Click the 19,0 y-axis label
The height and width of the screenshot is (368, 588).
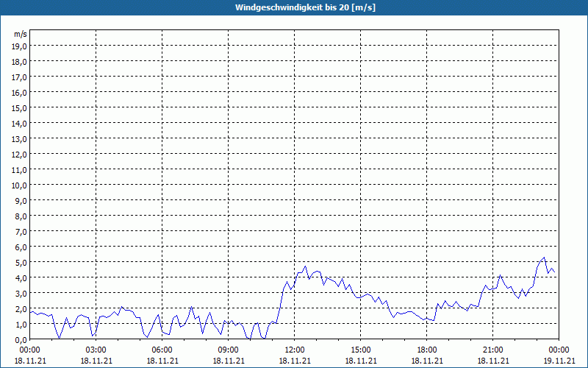[20, 46]
